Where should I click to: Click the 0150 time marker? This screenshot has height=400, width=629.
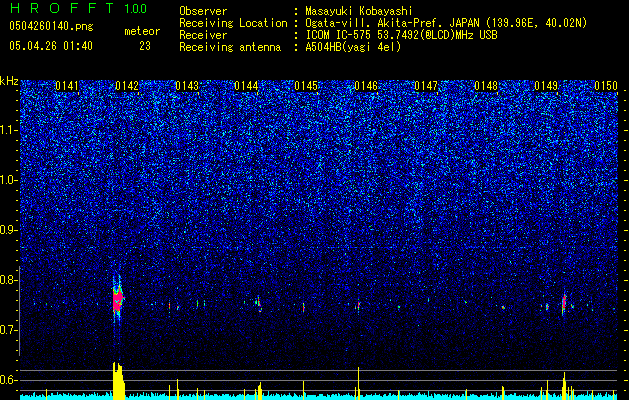pyautogui.click(x=606, y=86)
